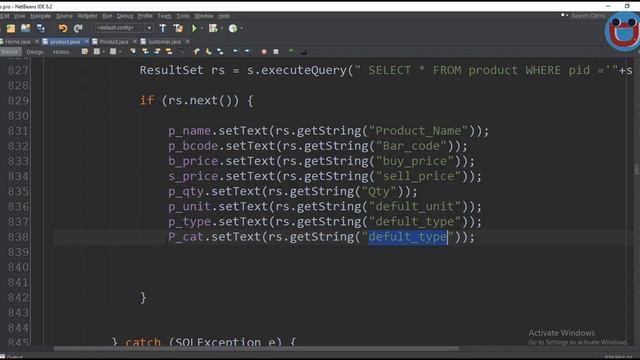Go to Next Bookmark icon
This screenshot has height=360, width=640.
tap(209, 52)
